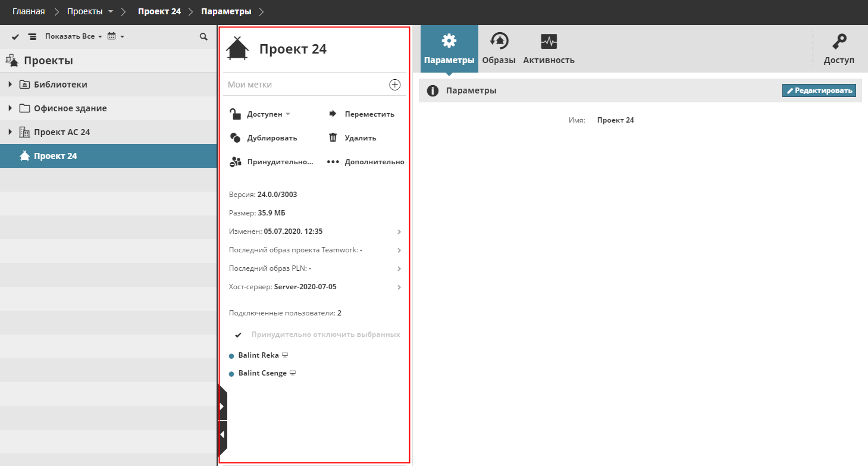Click the version value 24.0.0/3003
868x466 pixels.
tap(277, 195)
